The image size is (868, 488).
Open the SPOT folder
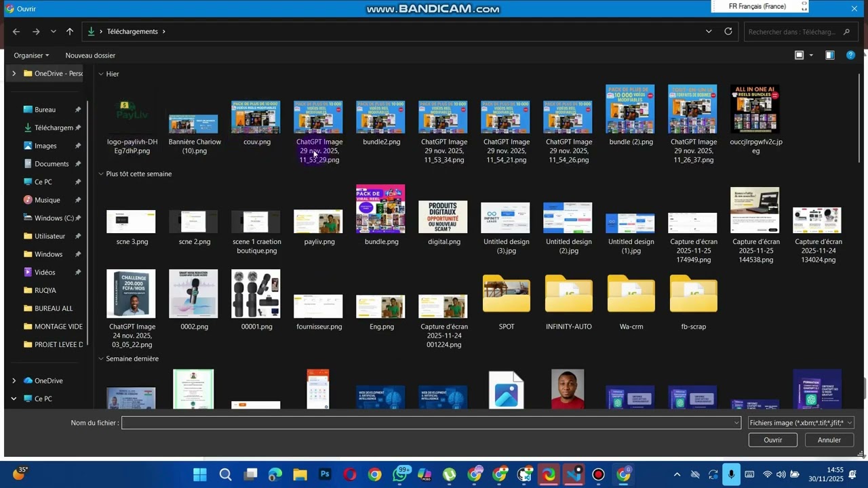pyautogui.click(x=506, y=302)
